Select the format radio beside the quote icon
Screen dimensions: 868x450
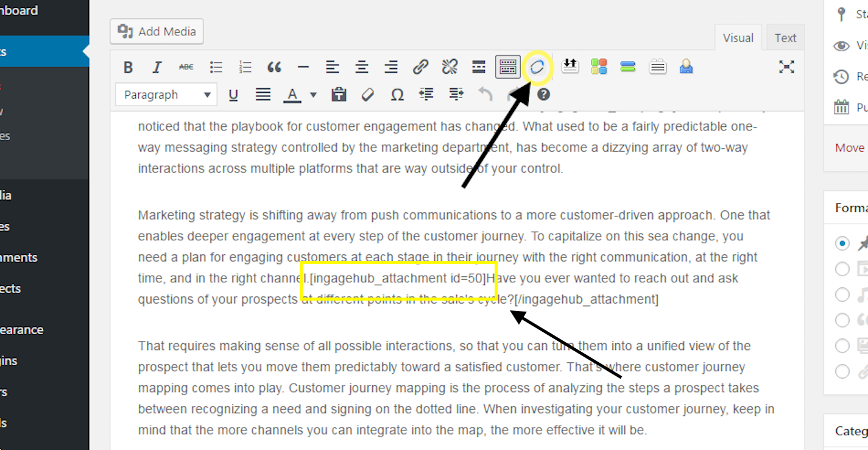point(842,320)
